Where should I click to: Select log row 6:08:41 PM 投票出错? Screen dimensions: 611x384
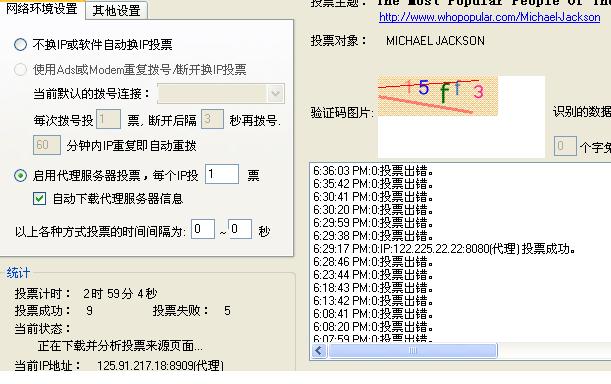click(x=373, y=314)
